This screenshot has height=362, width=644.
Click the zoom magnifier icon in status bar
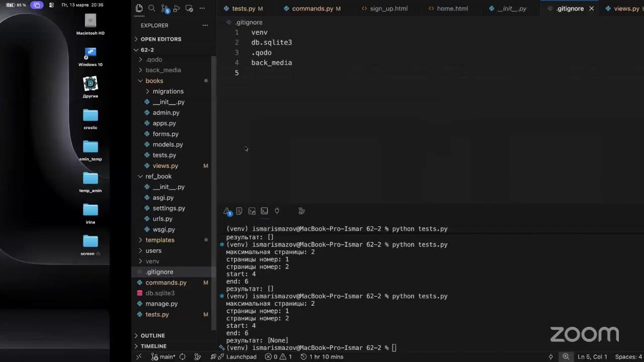coord(566,356)
